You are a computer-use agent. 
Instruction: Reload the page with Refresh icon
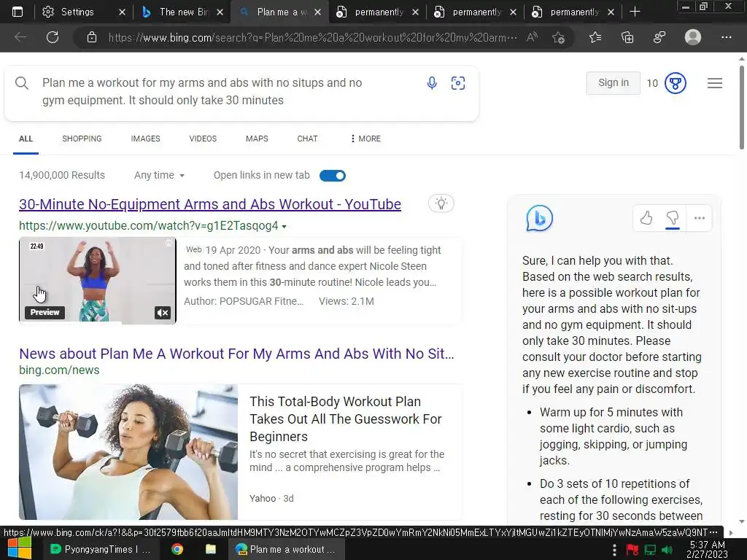coord(53,37)
